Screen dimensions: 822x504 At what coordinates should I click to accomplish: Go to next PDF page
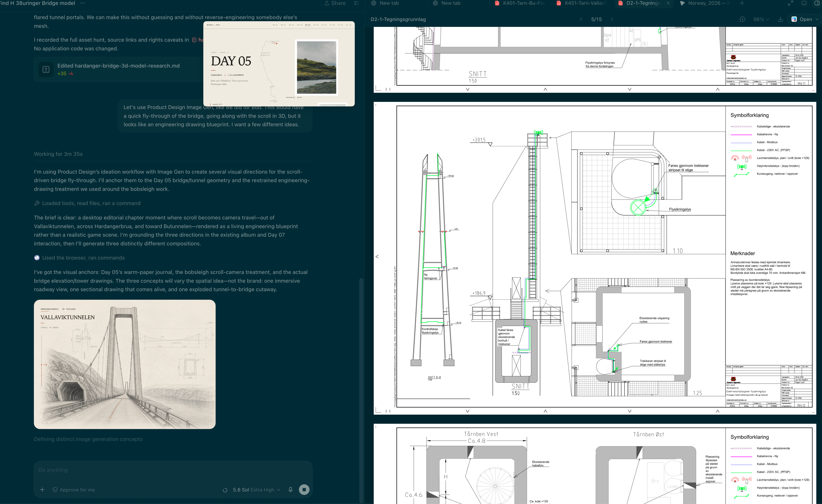pos(612,19)
